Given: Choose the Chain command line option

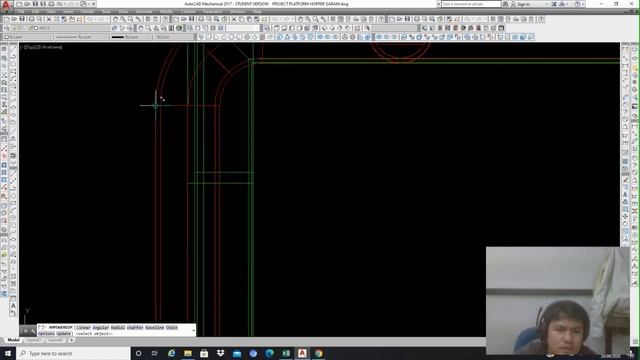Looking at the screenshot, I should point(171,327).
